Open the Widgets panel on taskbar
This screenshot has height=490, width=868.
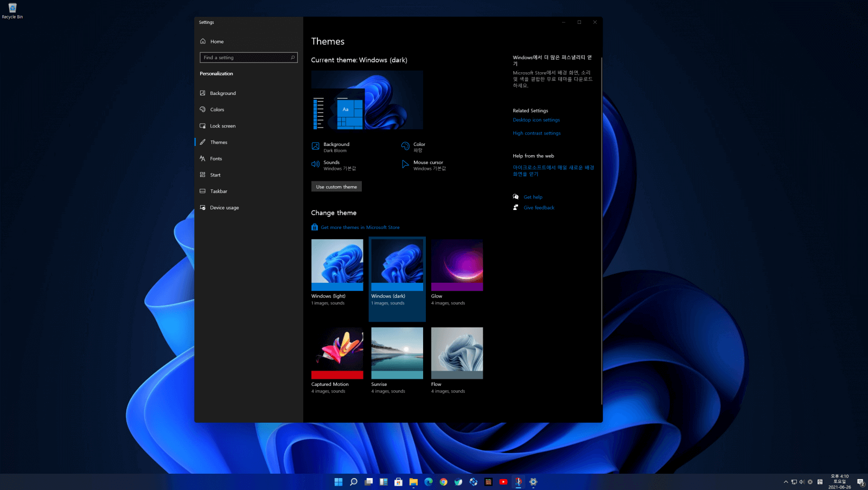[x=384, y=482]
